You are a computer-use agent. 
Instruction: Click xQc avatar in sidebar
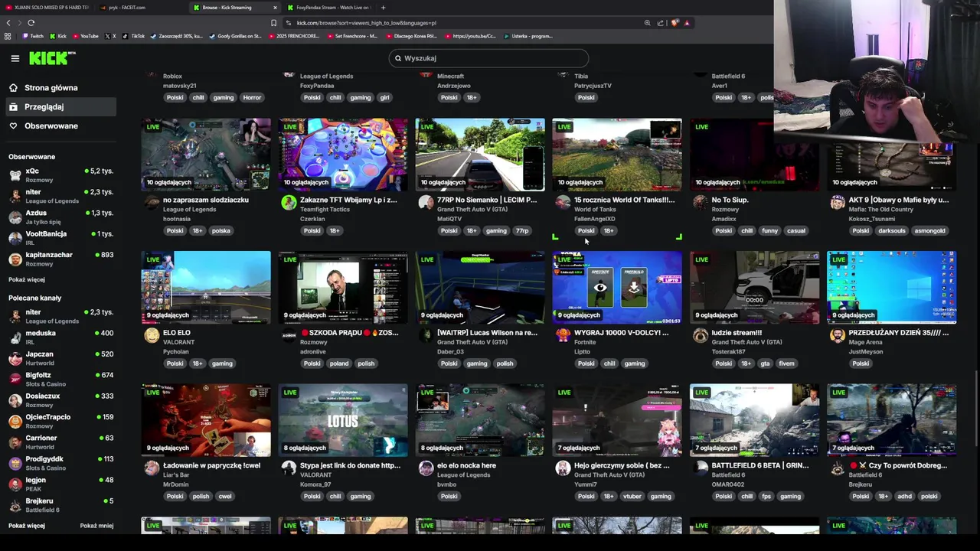click(15, 175)
